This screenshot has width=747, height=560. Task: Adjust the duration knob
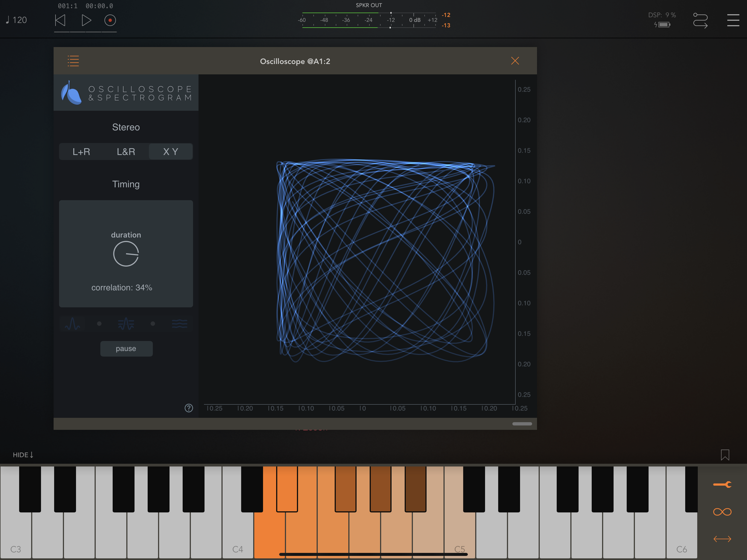coord(126,254)
